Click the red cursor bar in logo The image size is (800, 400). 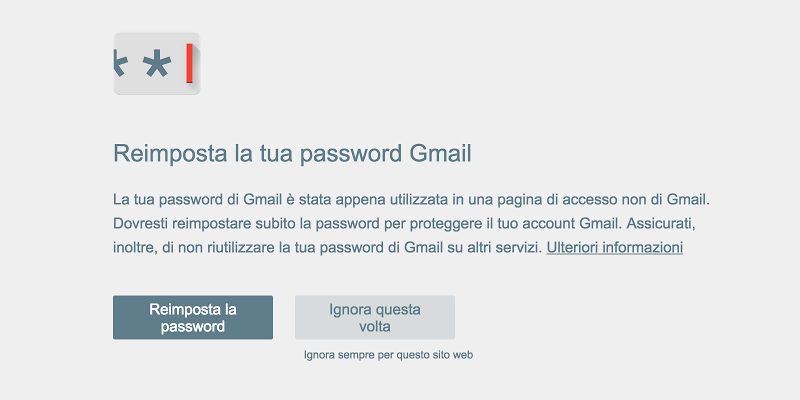point(189,63)
